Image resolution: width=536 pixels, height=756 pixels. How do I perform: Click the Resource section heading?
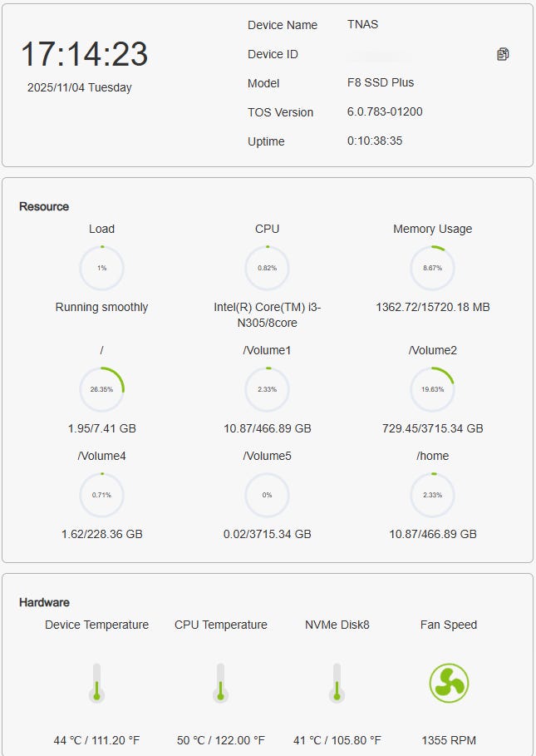click(x=44, y=206)
